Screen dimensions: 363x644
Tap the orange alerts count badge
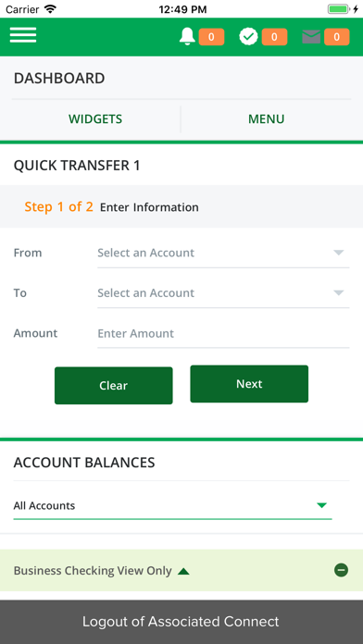pyautogui.click(x=211, y=37)
